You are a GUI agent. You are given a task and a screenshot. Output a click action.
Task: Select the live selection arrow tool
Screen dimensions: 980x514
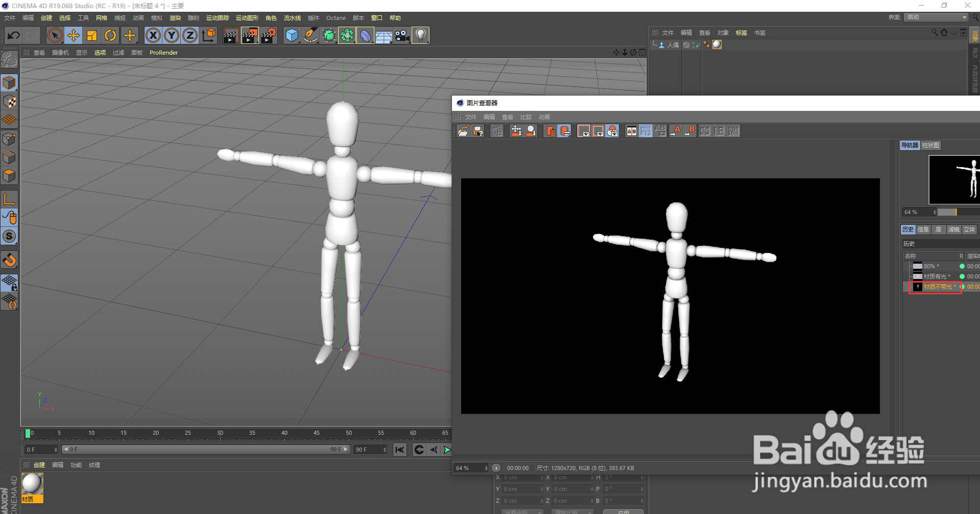tap(55, 35)
